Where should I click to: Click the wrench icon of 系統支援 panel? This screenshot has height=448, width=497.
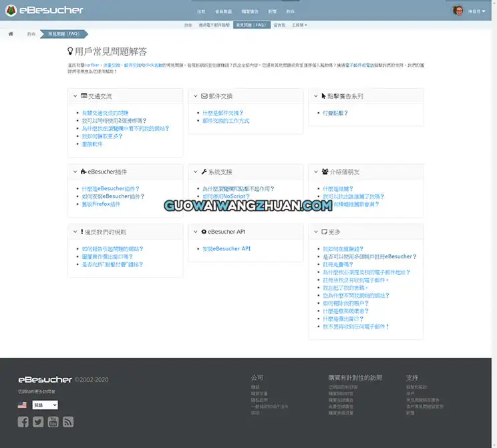pyautogui.click(x=204, y=172)
